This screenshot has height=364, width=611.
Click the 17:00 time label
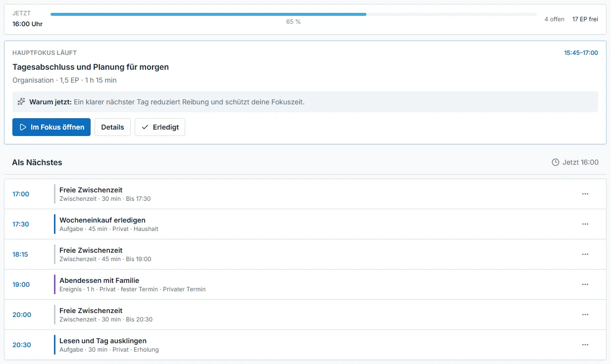[x=21, y=194]
